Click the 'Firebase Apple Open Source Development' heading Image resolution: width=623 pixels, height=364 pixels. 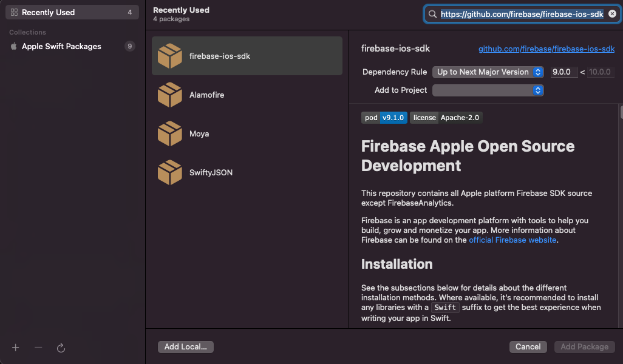[468, 155]
